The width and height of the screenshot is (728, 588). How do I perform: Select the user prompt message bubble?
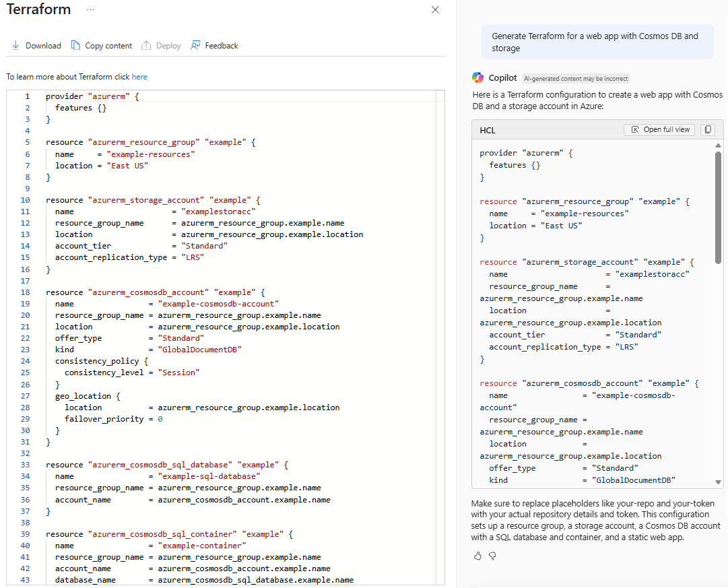(x=597, y=42)
